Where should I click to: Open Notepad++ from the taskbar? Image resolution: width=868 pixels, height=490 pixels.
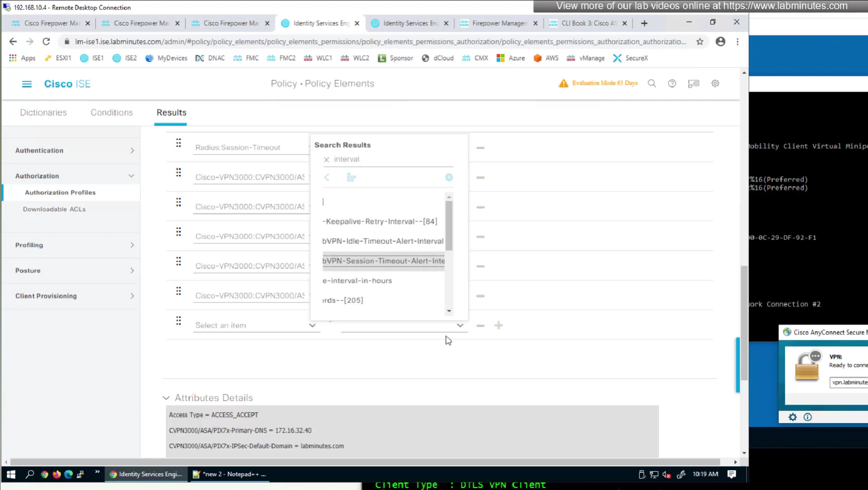pyautogui.click(x=229, y=474)
